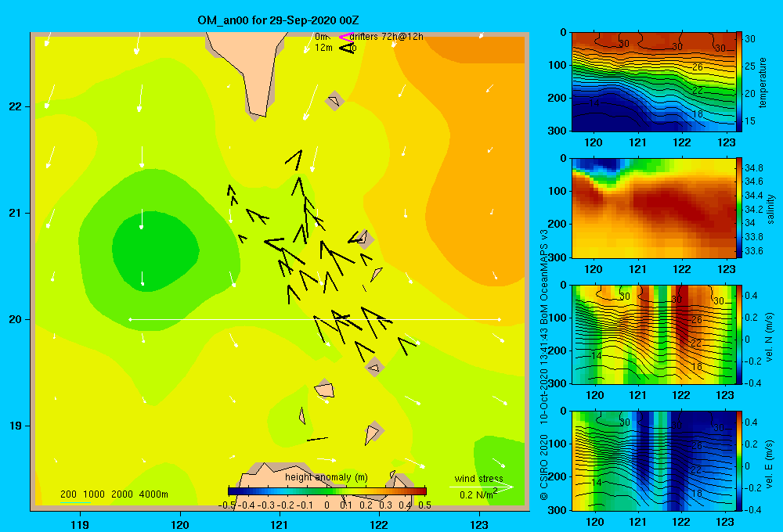
Task: Click the "-0.5" tick on height anomaly scale
Action: coord(226,505)
